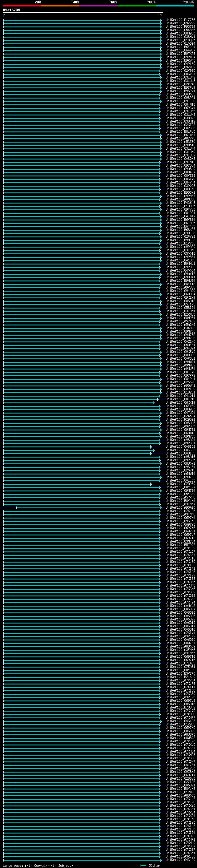Select hit UniRef100_Q8H9C0
197x868 pixels.
pyautogui.click(x=180, y=33)
